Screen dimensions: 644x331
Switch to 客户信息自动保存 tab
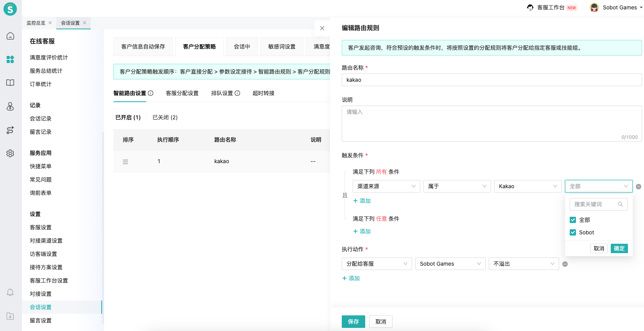pyautogui.click(x=143, y=47)
